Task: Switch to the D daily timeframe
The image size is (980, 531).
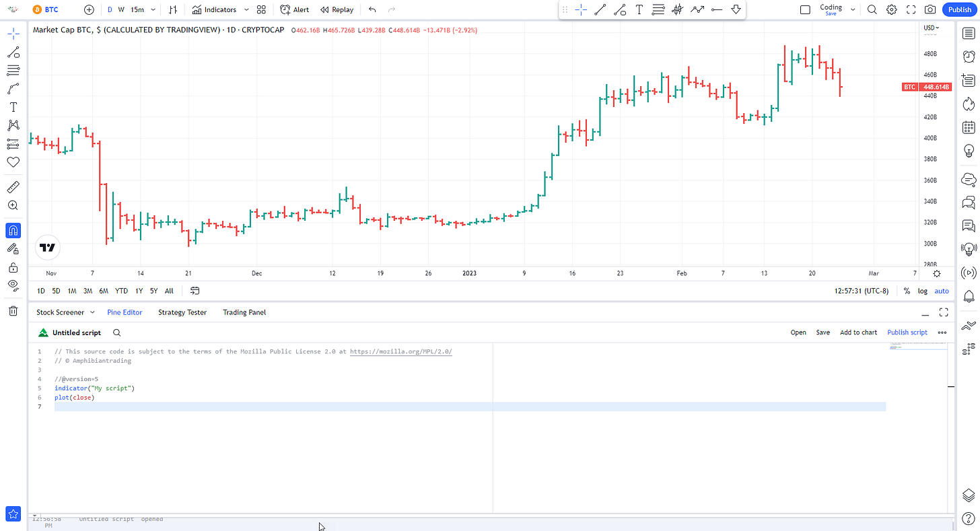Action: tap(110, 9)
